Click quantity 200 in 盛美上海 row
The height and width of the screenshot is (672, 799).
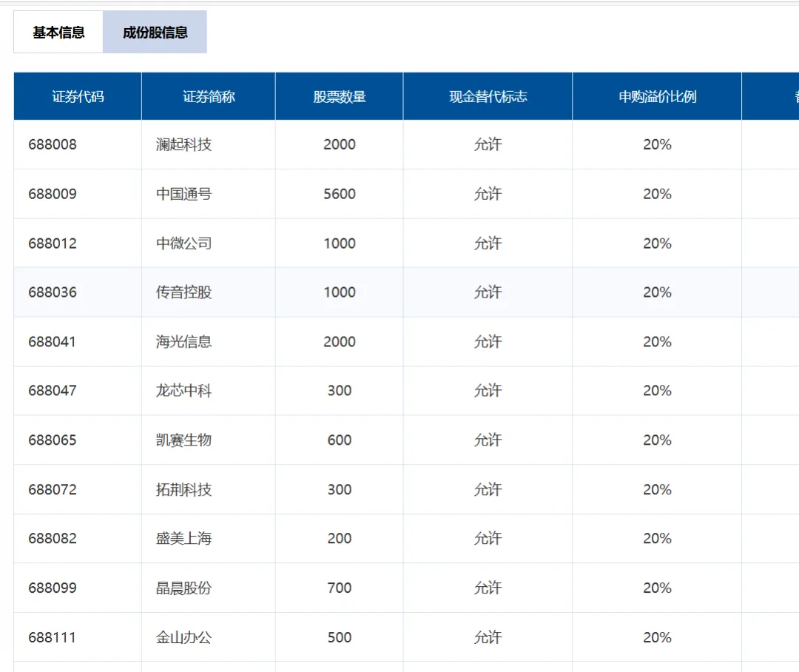(340, 539)
